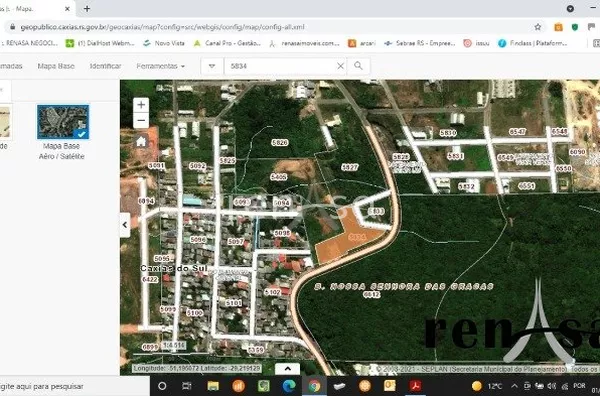This screenshot has height=396, width=600.
Task: Run the search with magnifier icon
Action: 358,66
